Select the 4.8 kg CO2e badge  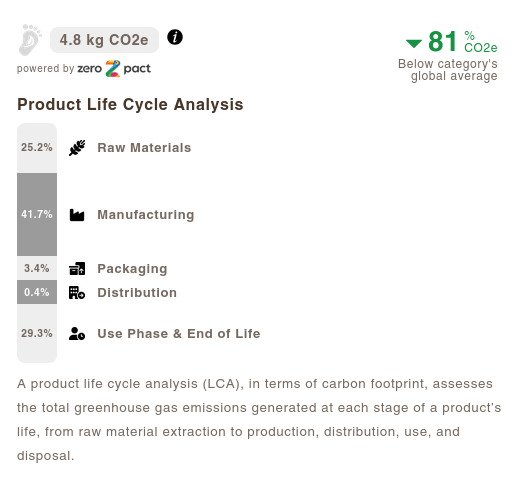point(104,40)
